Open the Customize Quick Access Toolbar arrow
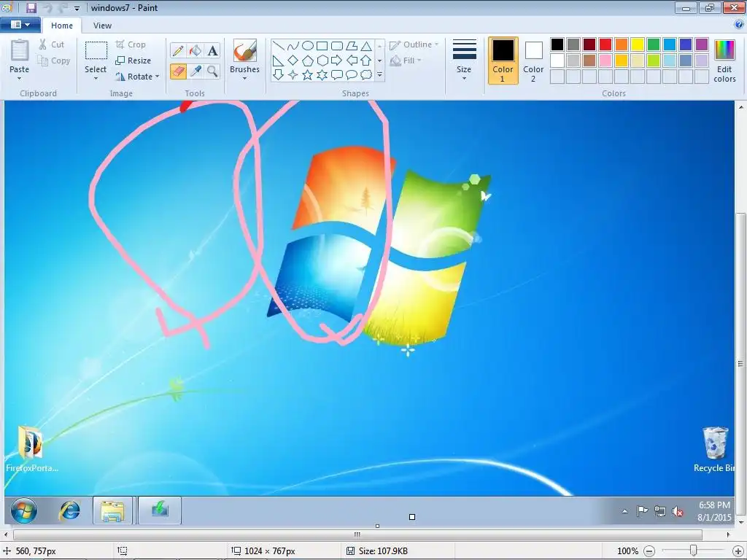 pos(77,8)
